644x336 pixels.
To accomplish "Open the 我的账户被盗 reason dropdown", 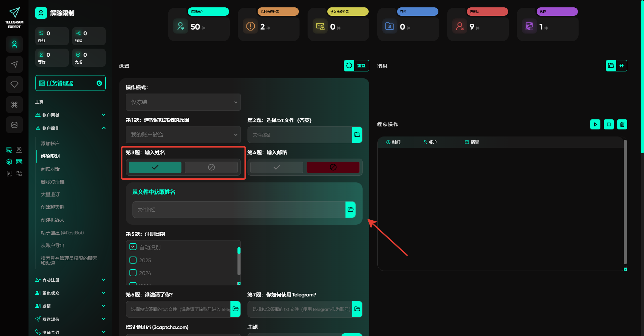I will pos(183,134).
